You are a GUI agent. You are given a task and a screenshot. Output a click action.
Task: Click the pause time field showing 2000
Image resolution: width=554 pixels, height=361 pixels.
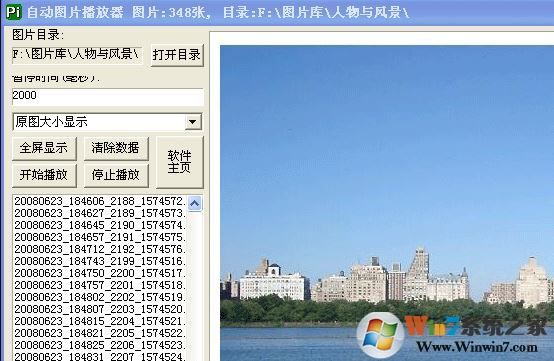pyautogui.click(x=108, y=96)
